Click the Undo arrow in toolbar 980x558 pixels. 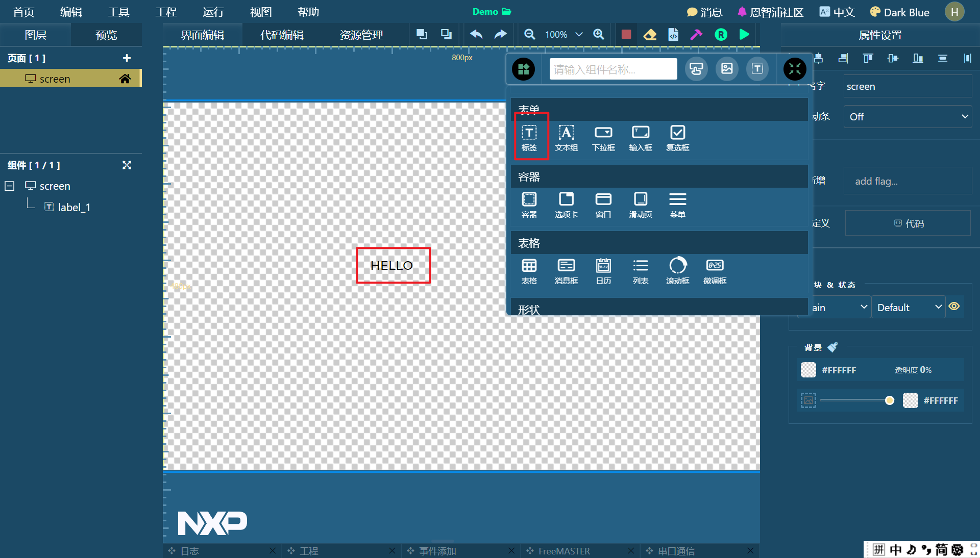(476, 35)
